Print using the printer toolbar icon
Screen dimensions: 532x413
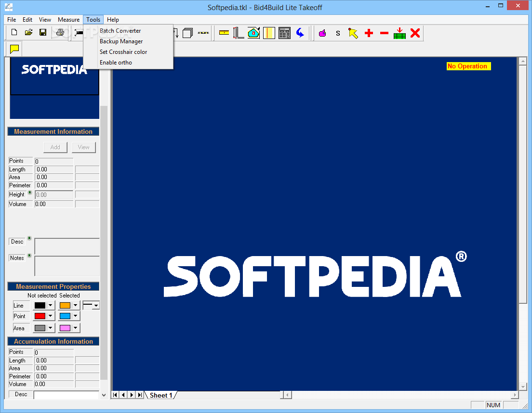(60, 33)
